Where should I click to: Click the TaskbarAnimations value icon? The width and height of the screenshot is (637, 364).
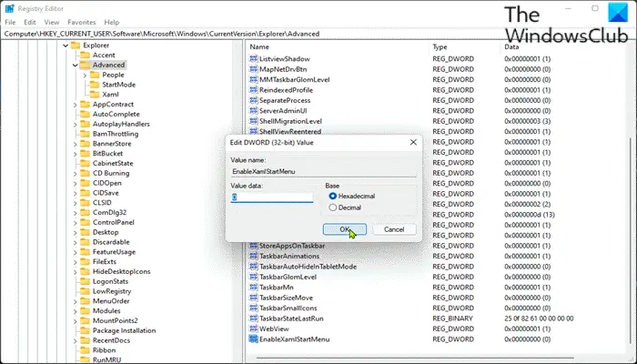(254, 256)
